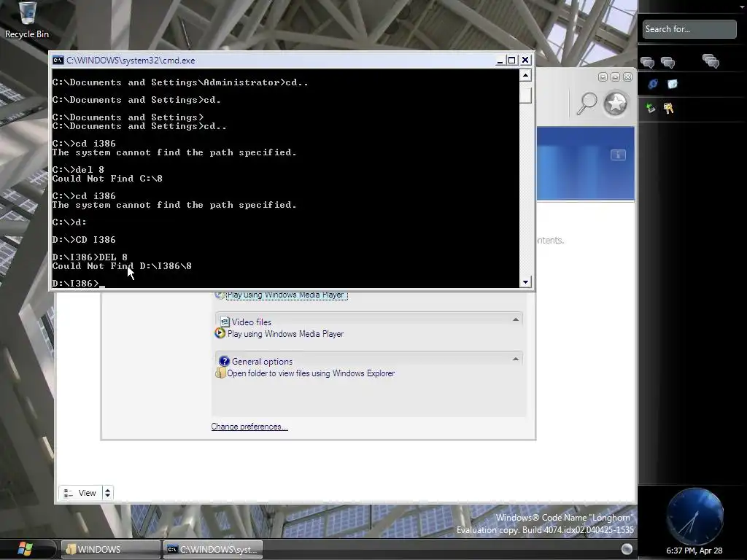Close the cmd.exe window
The image size is (747, 560).
click(525, 60)
